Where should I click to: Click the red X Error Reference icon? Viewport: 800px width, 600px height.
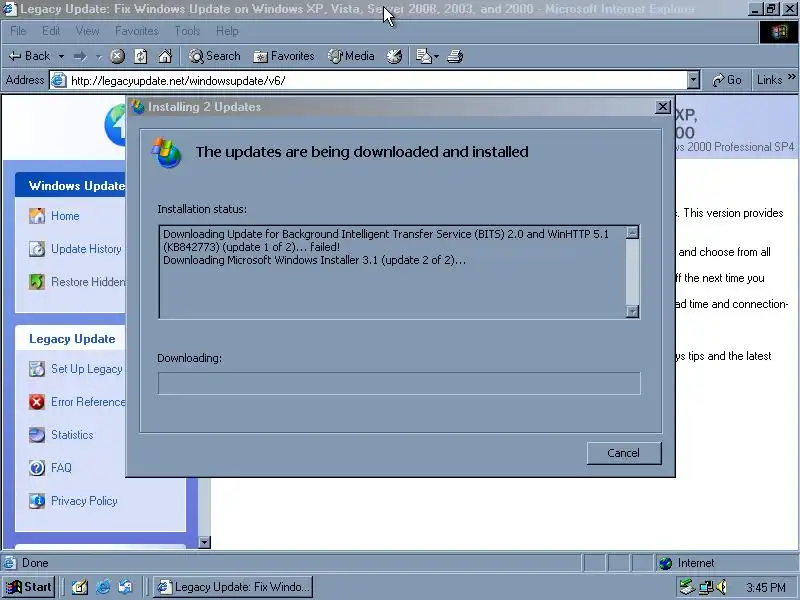(x=37, y=402)
